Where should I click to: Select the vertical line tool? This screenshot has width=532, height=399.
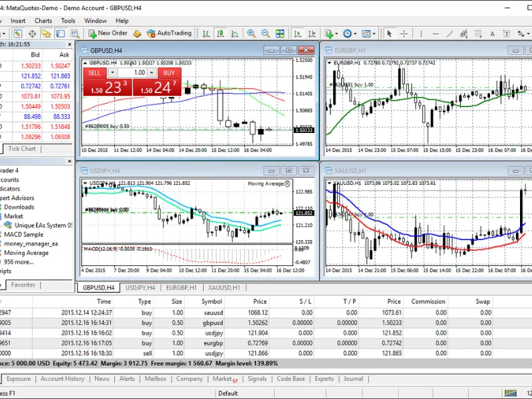[421, 34]
